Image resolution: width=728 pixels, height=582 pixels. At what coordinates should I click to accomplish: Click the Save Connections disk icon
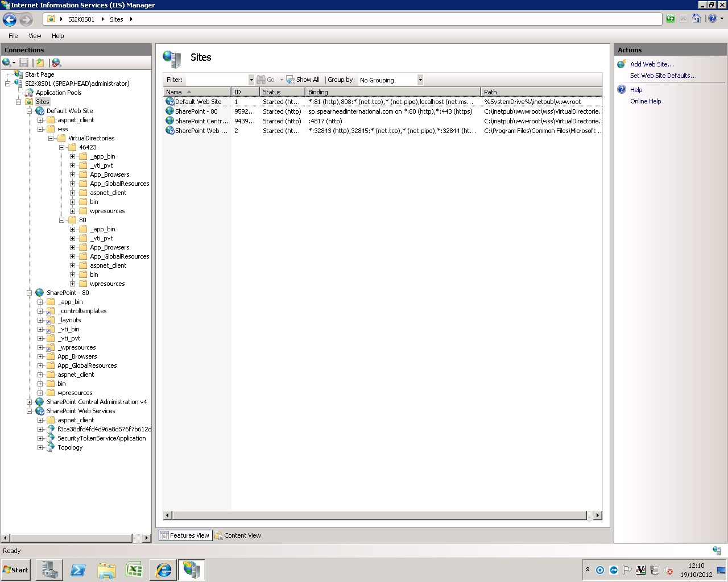pyautogui.click(x=24, y=63)
